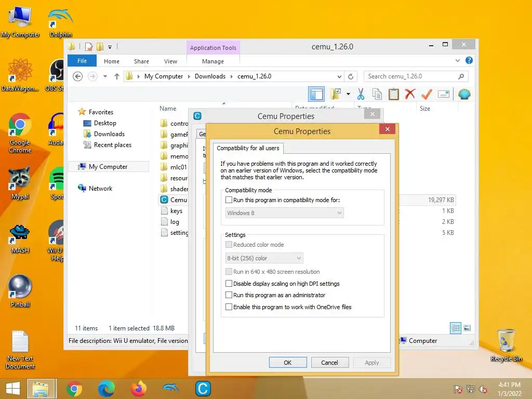
Task: Click the red X Delete toolbar icon
Action: click(x=410, y=94)
